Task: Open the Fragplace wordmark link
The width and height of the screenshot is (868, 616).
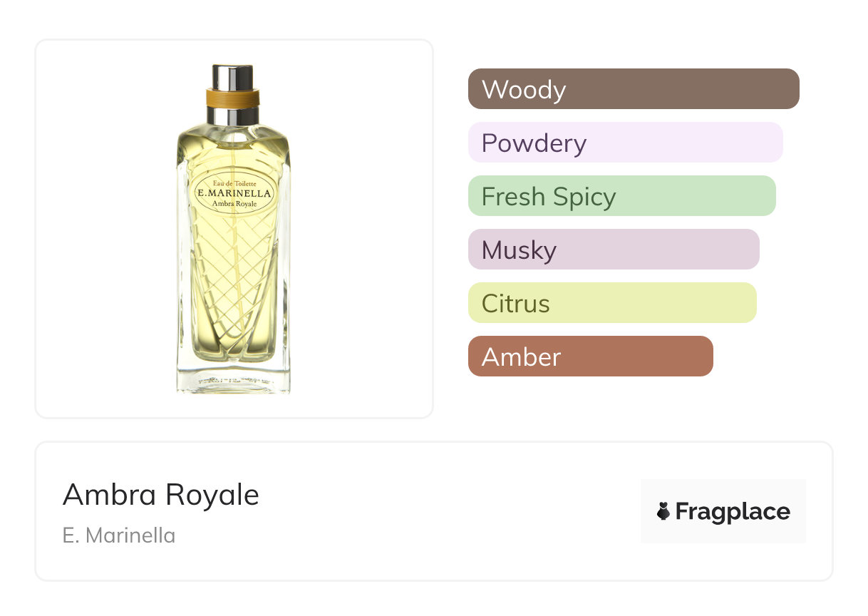Action: pos(733,511)
